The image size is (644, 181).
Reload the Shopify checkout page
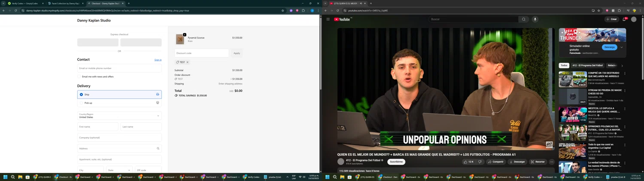(15, 11)
